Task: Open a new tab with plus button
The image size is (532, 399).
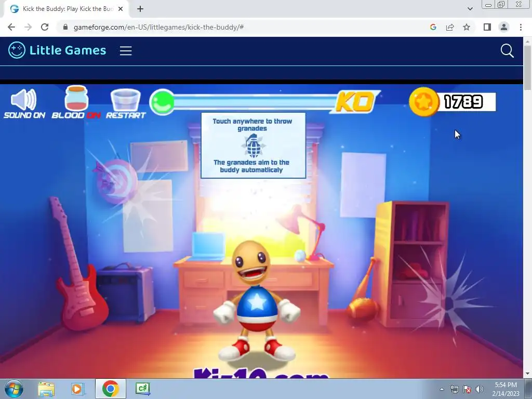Action: point(140,9)
